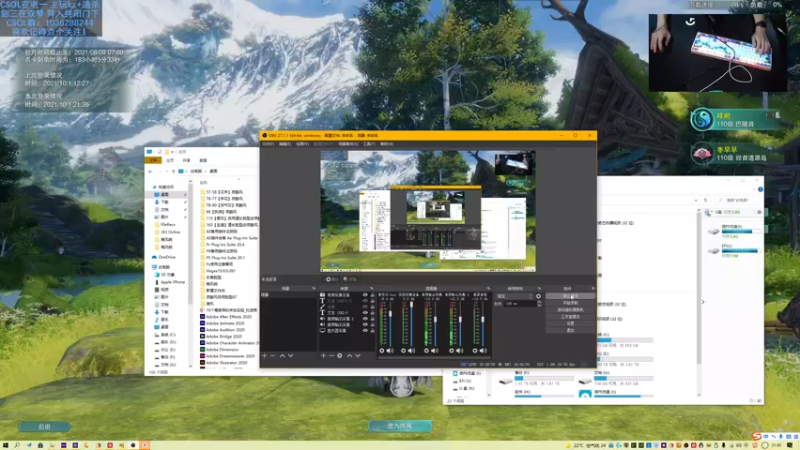Lock the 音频输出采集 2 source

pyautogui.click(x=372, y=318)
